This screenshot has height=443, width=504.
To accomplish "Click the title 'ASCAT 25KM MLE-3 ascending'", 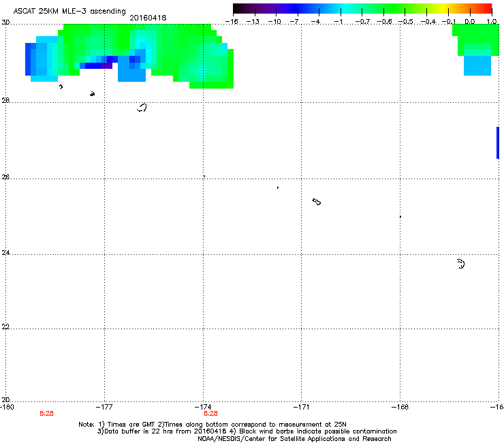I will (69, 11).
